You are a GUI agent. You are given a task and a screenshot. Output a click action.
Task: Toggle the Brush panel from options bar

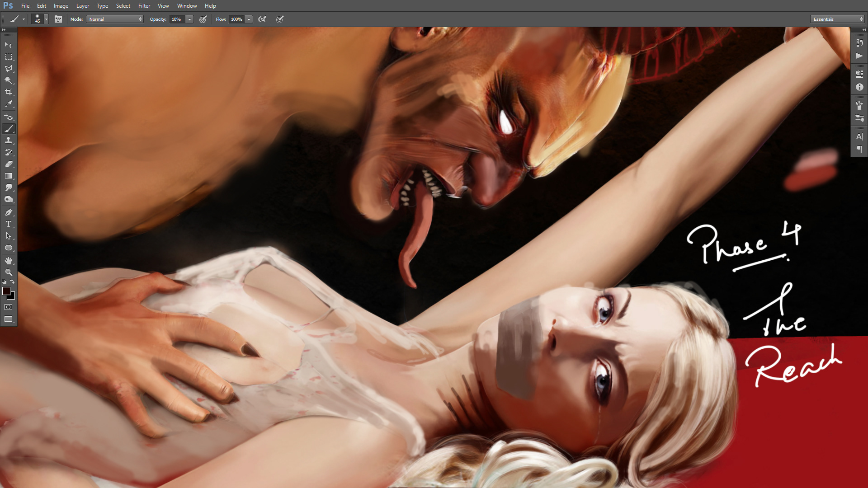click(58, 19)
